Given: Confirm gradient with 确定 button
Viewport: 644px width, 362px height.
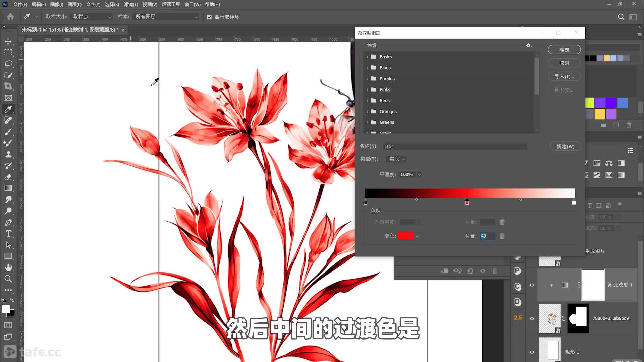Looking at the screenshot, I should pos(564,50).
